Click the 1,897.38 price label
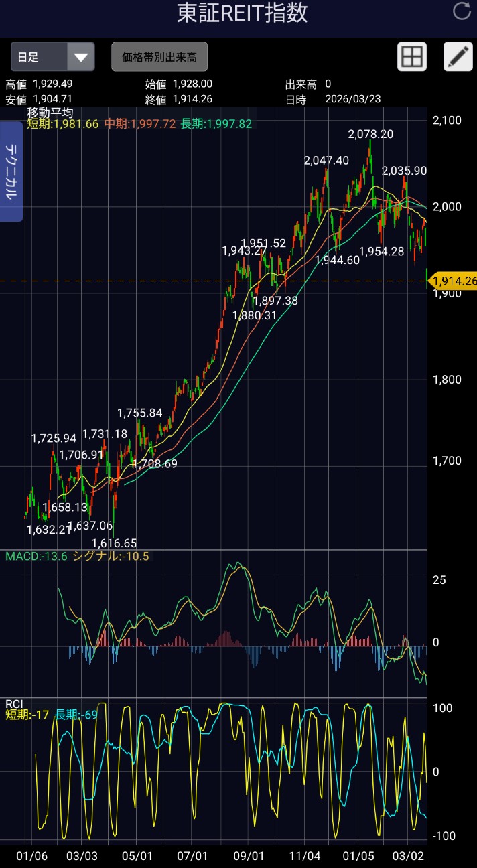 click(x=275, y=301)
